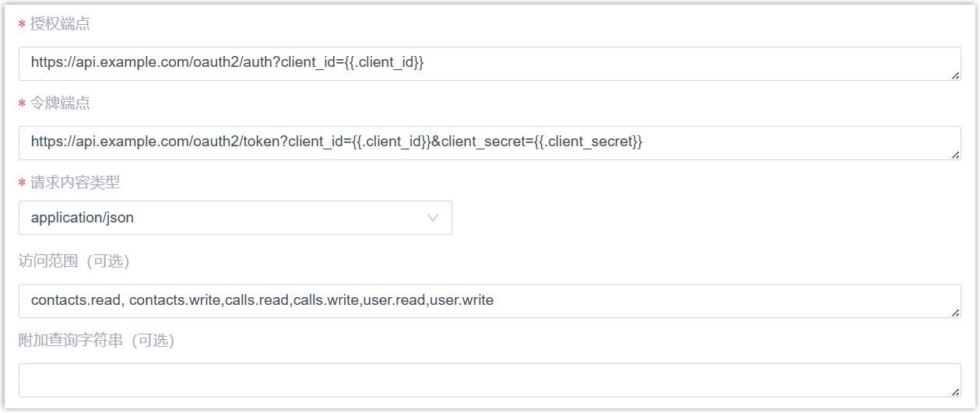Viewport: 980px width, 413px height.
Task: Click resize handle of 访问范围 textarea
Action: click(x=955, y=312)
